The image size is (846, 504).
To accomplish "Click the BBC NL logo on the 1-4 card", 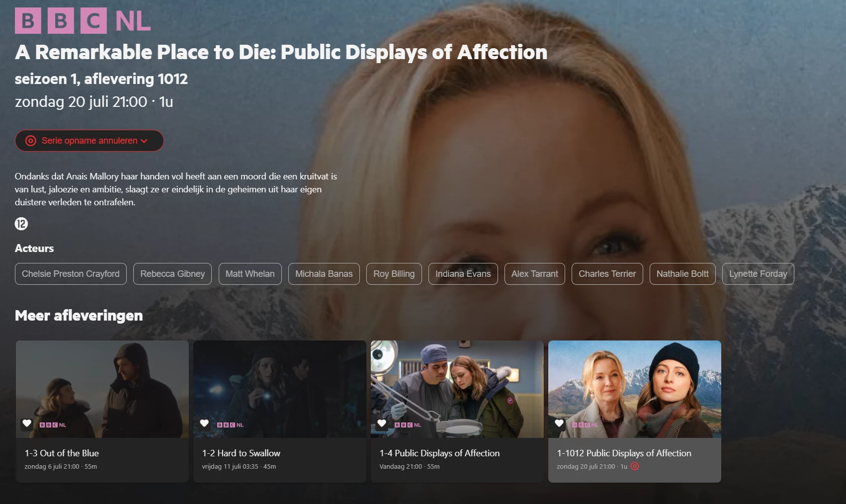I will click(408, 425).
